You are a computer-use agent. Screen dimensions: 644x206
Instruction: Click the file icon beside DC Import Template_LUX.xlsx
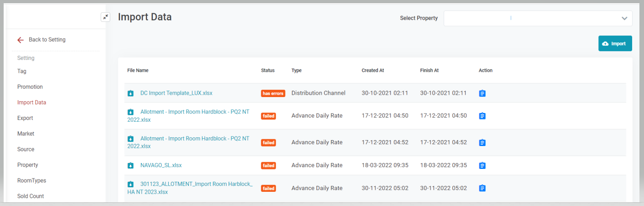point(130,93)
